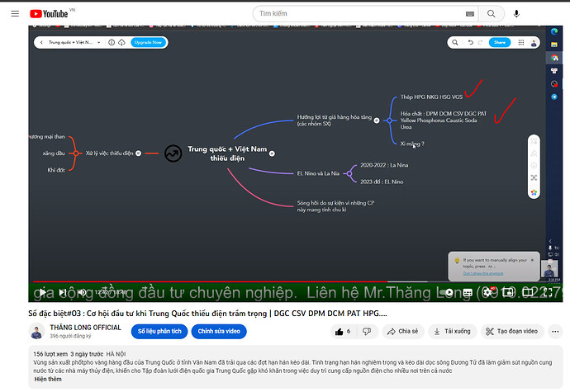Click the 'Tạo đoạn video' clip button

coord(512,331)
